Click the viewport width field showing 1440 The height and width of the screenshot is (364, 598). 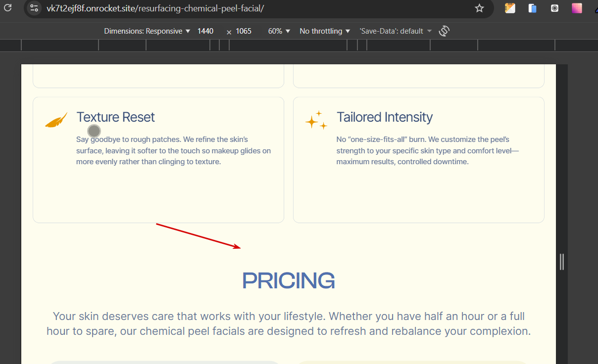point(205,31)
